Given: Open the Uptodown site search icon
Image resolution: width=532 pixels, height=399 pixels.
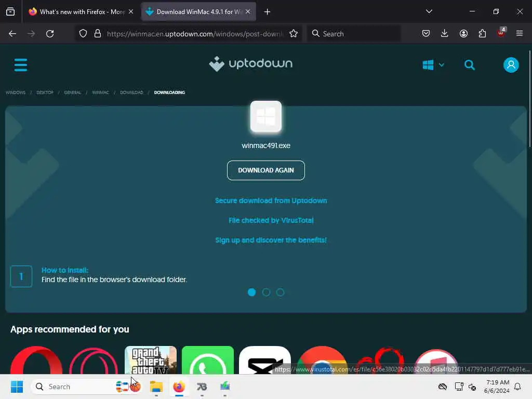Looking at the screenshot, I should click(x=470, y=65).
